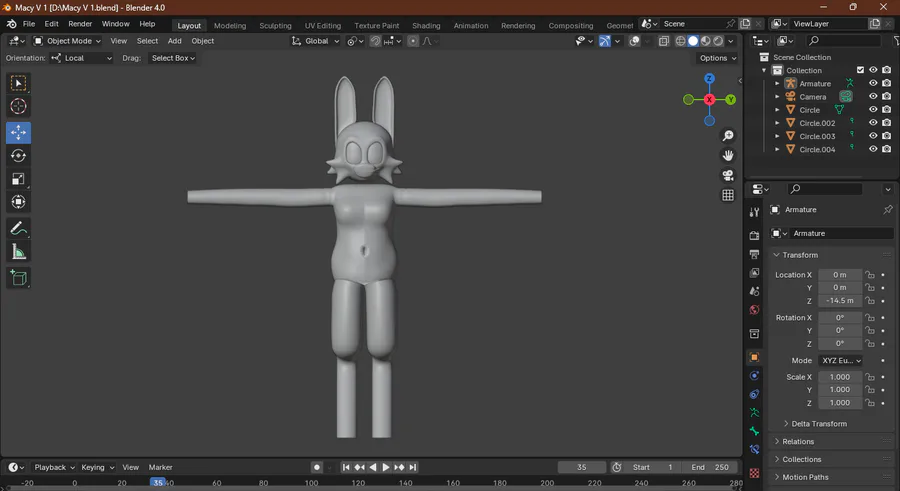Screen dimensions: 900x491
Task: Select the Measure tool
Action: [x=18, y=252]
